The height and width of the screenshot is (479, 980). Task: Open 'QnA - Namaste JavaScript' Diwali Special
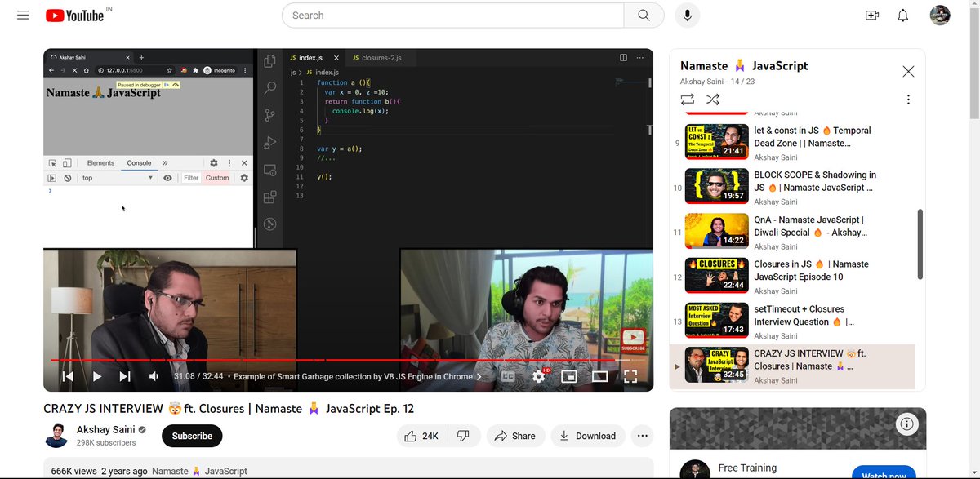(792, 233)
